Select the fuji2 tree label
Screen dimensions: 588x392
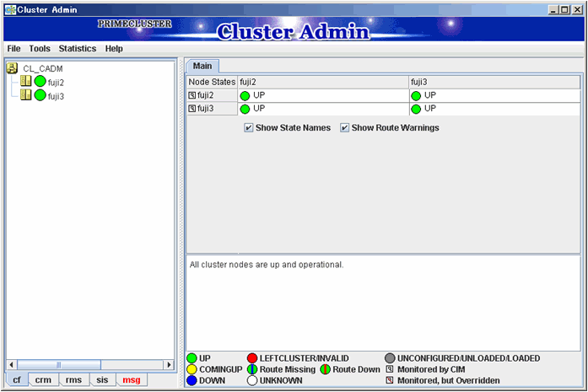click(56, 83)
